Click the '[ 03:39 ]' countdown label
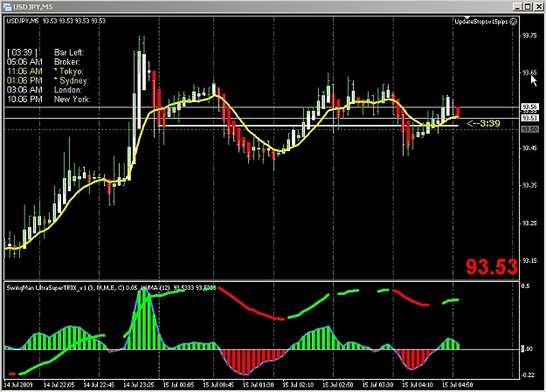546x392 pixels. click(x=22, y=52)
